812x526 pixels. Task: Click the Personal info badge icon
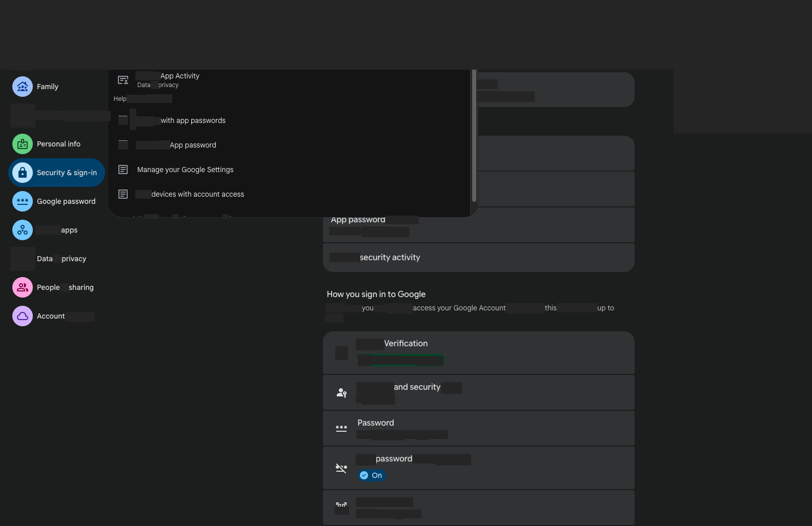(x=23, y=144)
